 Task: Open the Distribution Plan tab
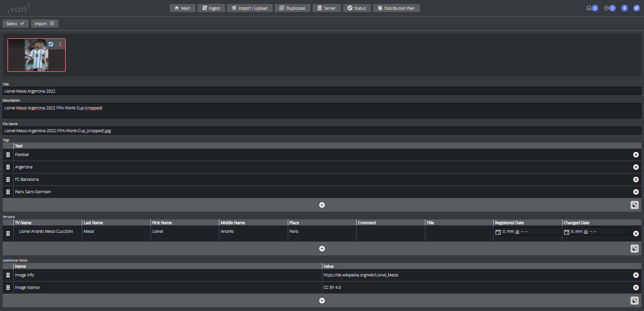click(396, 8)
